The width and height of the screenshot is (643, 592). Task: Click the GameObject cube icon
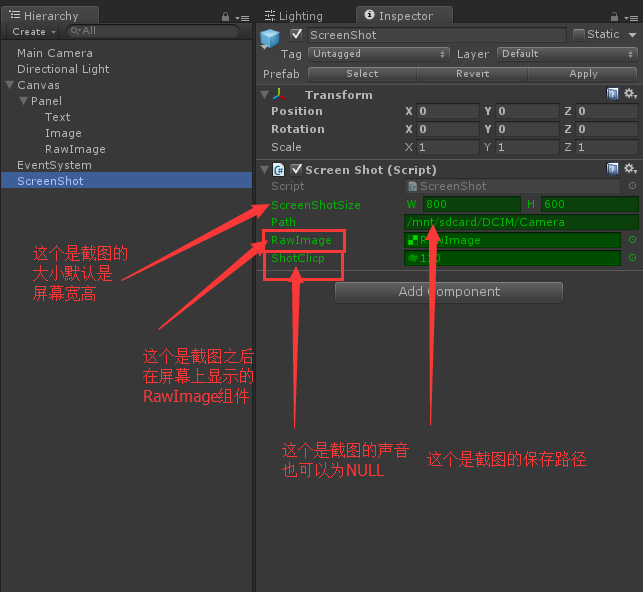coord(270,39)
